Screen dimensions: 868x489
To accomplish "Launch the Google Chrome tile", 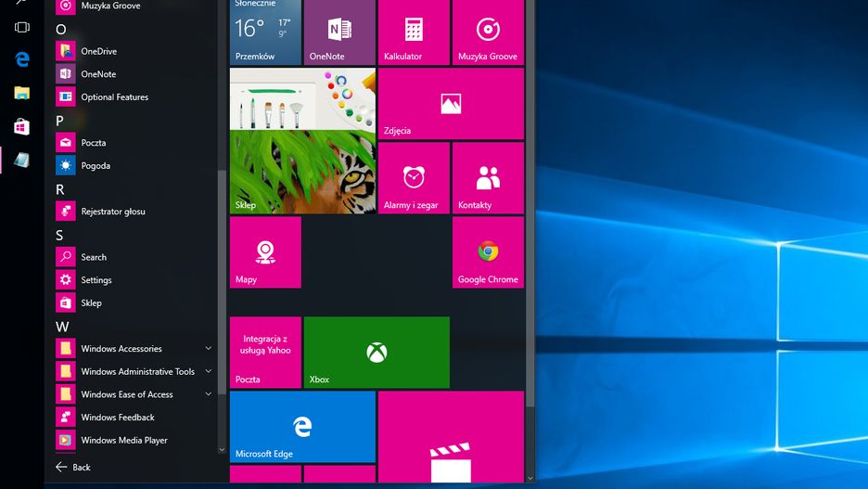I will pyautogui.click(x=488, y=252).
